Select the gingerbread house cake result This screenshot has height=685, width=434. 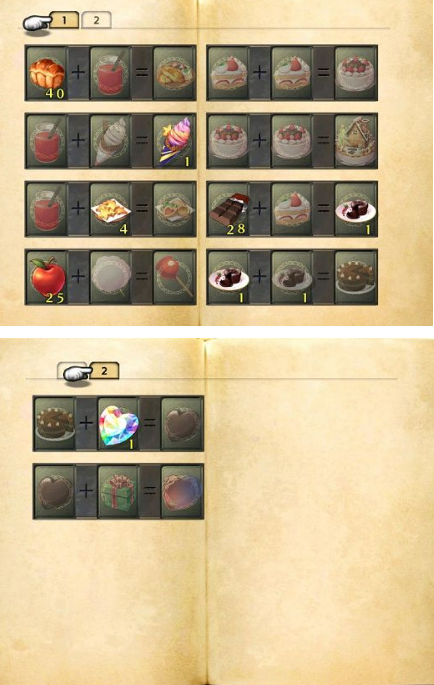click(x=355, y=141)
